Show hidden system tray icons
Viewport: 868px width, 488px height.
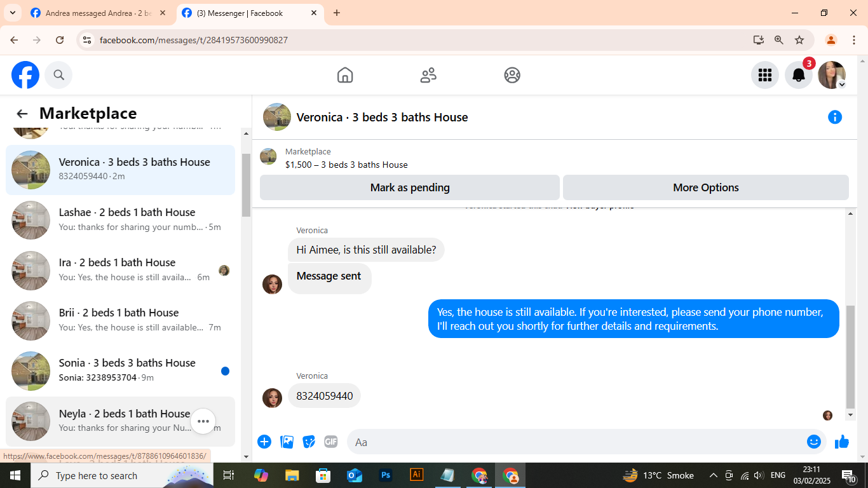click(x=713, y=475)
